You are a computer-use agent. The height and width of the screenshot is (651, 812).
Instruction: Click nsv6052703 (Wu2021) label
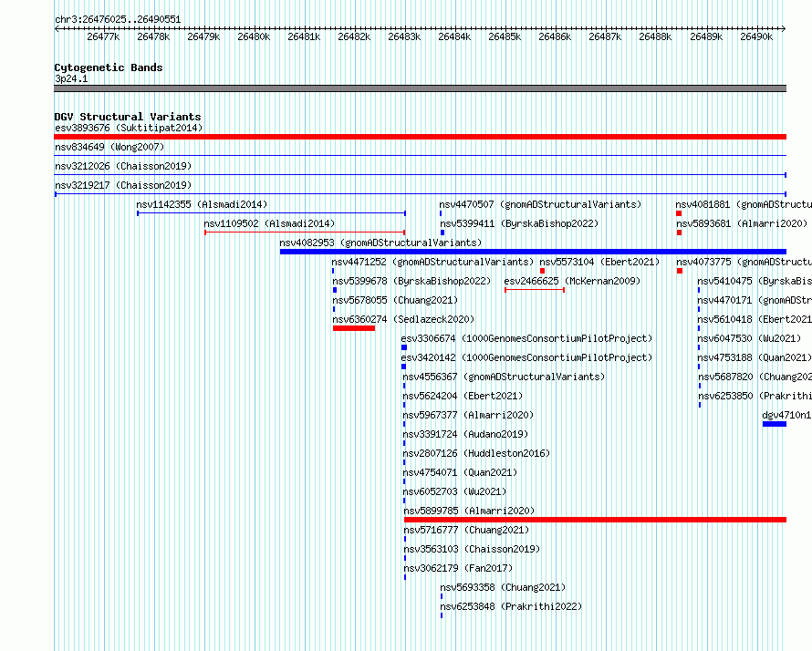click(x=454, y=491)
